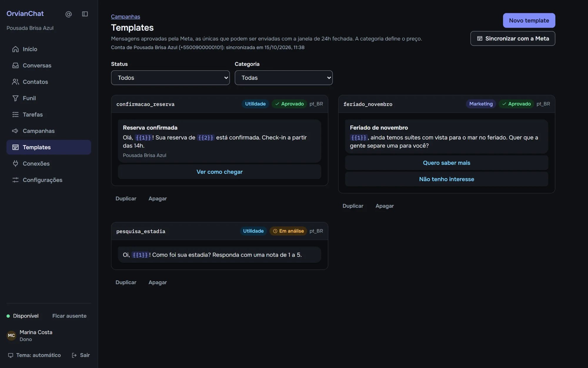This screenshot has width=588, height=368.
Task: Click the Funil filter icon
Action: (15, 98)
